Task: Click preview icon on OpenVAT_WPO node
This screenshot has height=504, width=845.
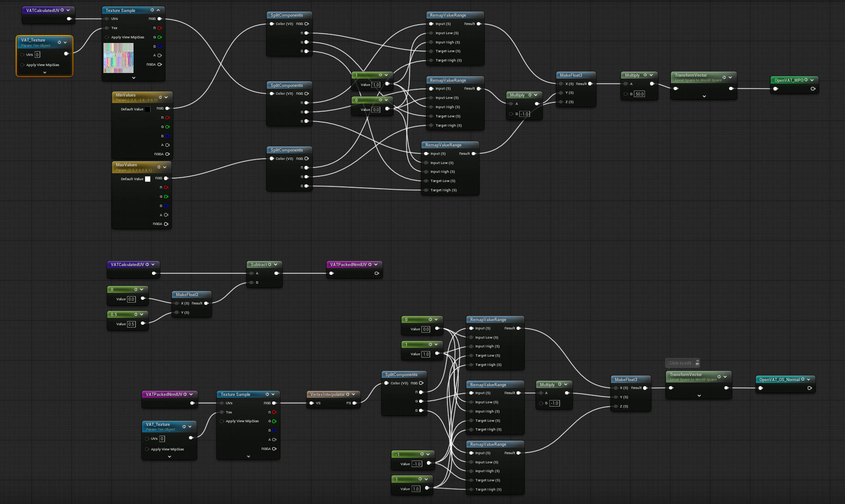Action: (806, 80)
